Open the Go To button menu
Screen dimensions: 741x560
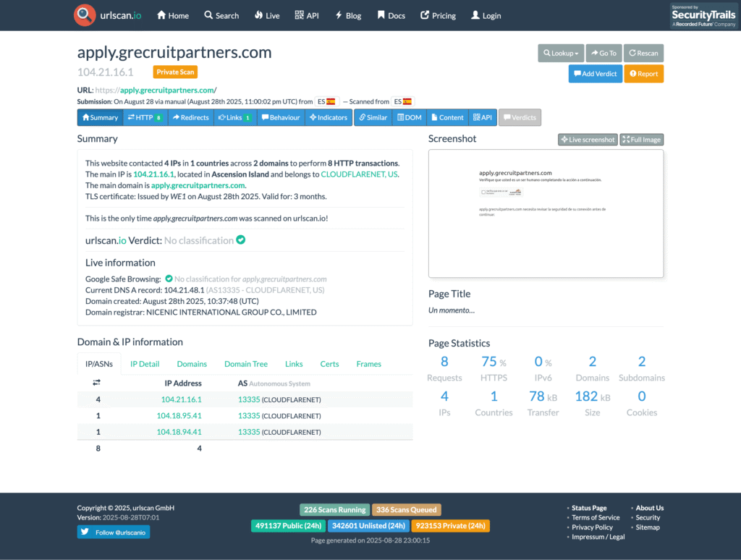604,53
